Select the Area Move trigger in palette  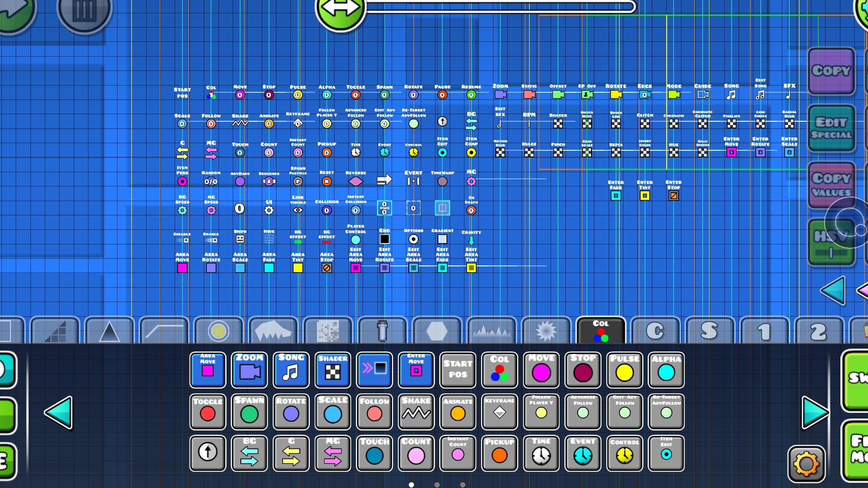coord(207,370)
